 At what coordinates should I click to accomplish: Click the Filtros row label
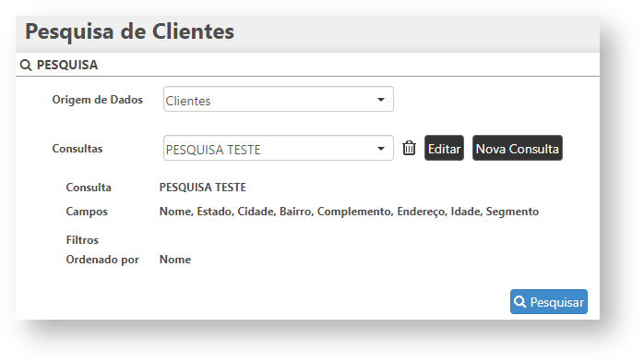pyautogui.click(x=82, y=240)
